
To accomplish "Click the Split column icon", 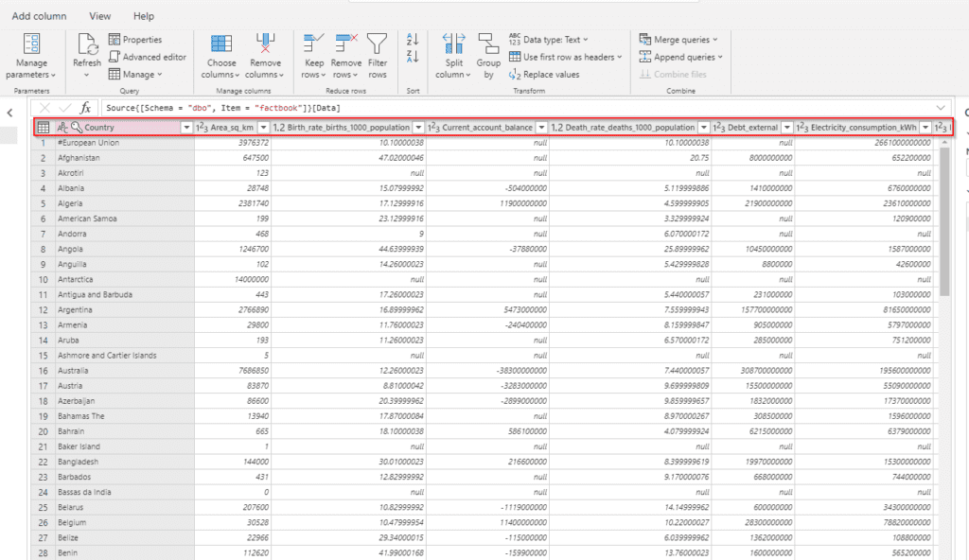I will [454, 44].
